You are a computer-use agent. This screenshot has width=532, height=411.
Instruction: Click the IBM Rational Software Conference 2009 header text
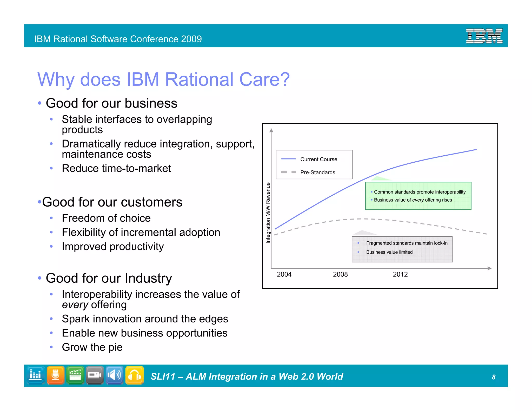coord(118,39)
